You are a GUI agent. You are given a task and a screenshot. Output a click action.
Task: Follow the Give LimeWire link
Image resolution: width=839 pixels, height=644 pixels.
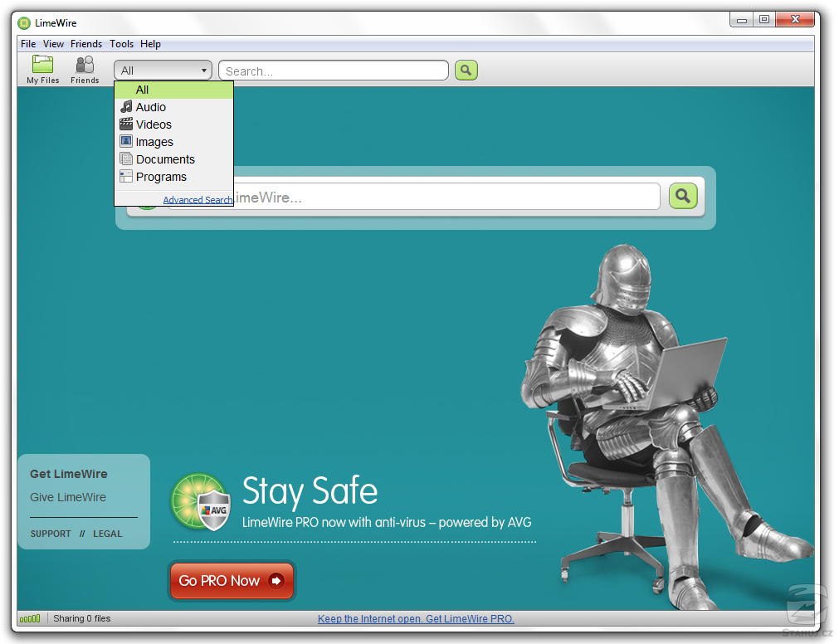(x=68, y=497)
